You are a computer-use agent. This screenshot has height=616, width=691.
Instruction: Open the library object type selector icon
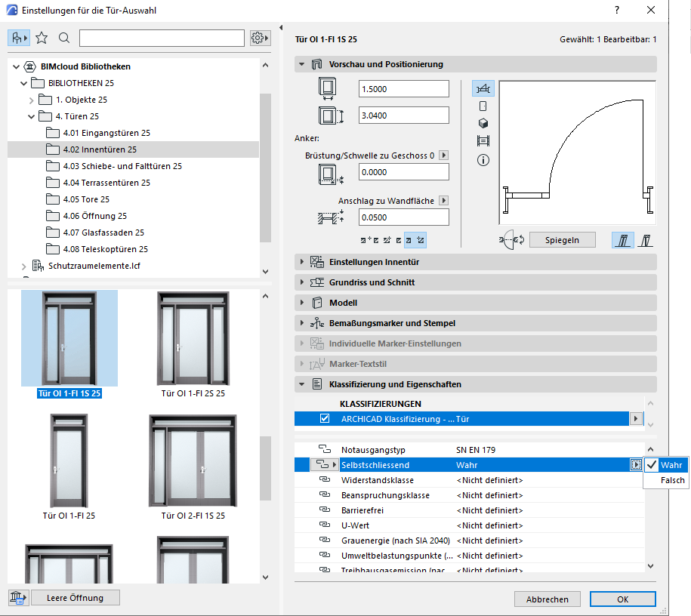coord(19,38)
